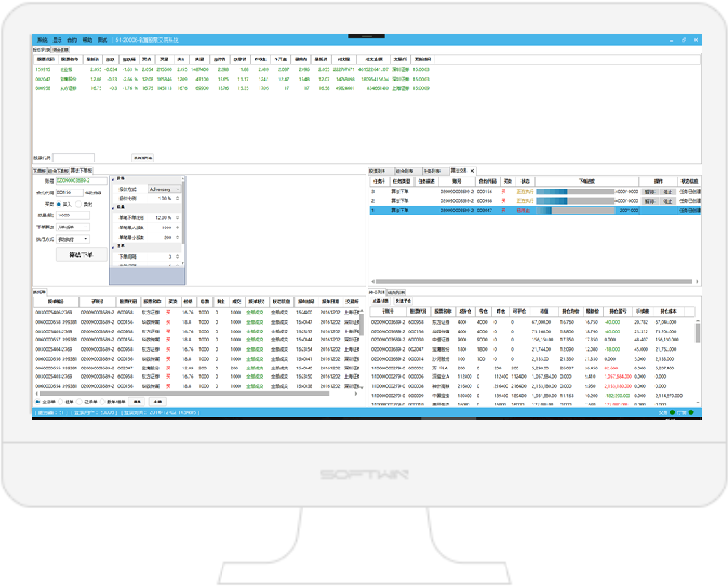This screenshot has width=728, height=587.
Task: Click the 状态 column header in task list
Action: click(524, 181)
